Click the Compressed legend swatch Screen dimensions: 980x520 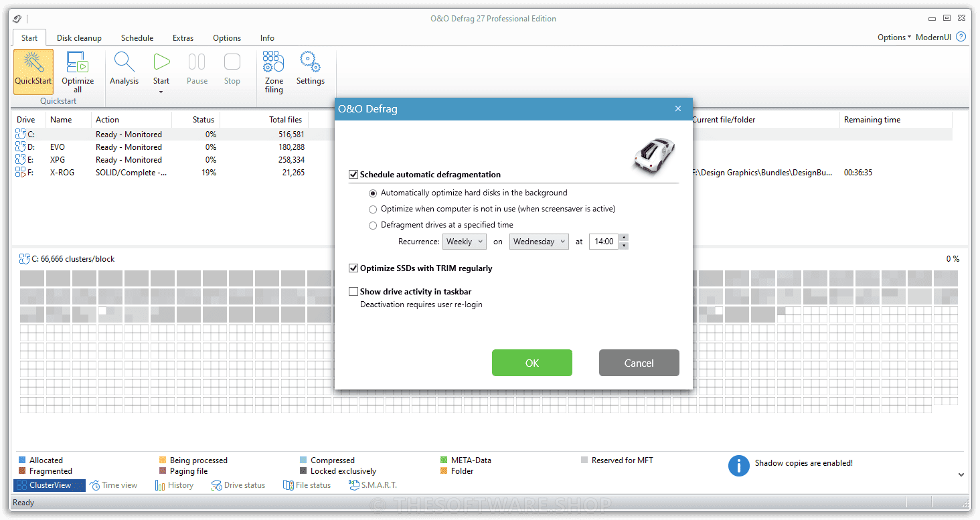(303, 460)
